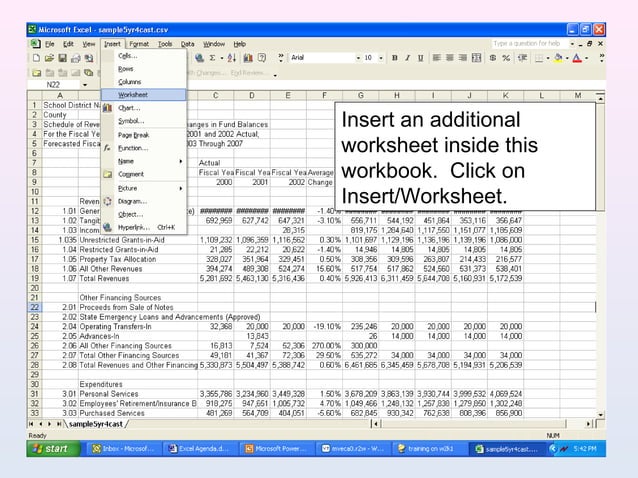Open the Format menu
Viewport: 638px width, 478px height.
(139, 44)
